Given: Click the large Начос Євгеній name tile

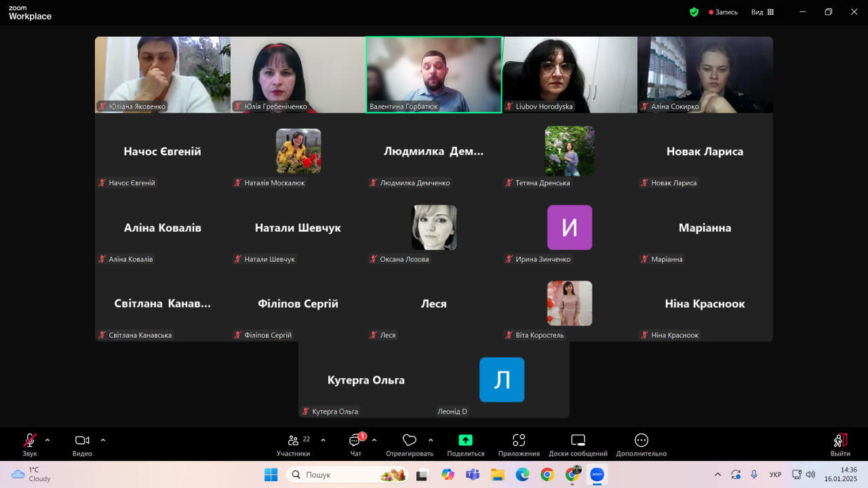Looking at the screenshot, I should point(162,152).
